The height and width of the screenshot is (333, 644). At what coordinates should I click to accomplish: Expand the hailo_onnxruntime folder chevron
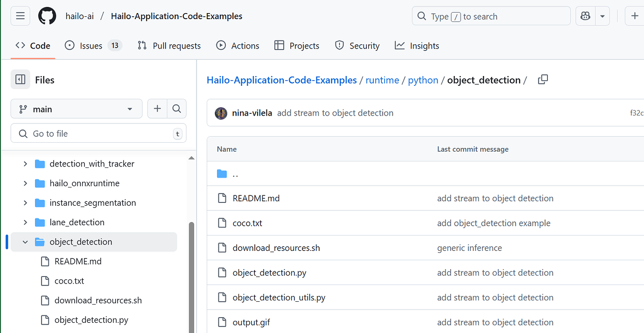click(x=25, y=183)
